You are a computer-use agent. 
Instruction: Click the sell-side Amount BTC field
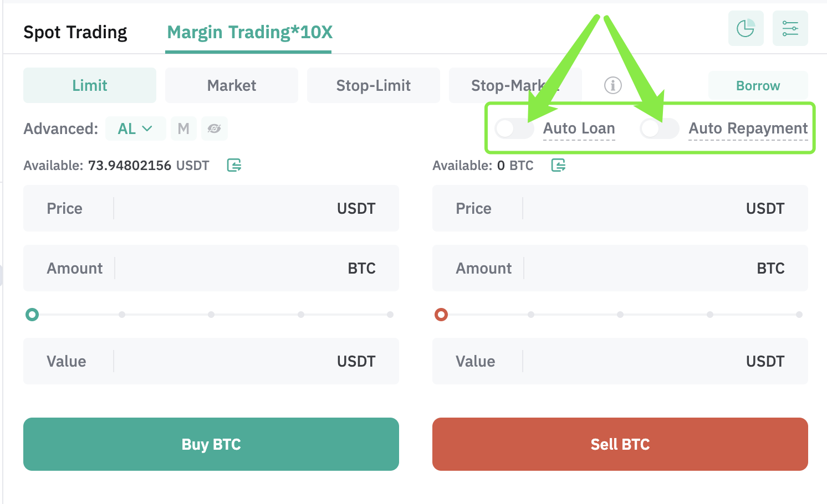point(620,268)
